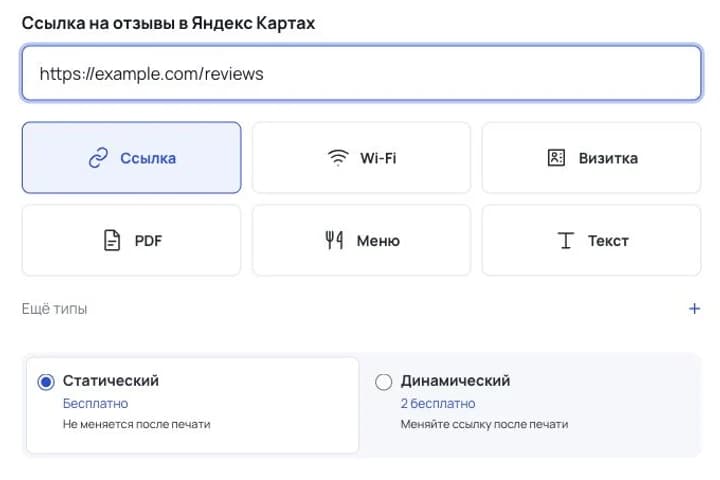Select the Статический radio button
Image resolution: width=720 pixels, height=480 pixels.
46,382
